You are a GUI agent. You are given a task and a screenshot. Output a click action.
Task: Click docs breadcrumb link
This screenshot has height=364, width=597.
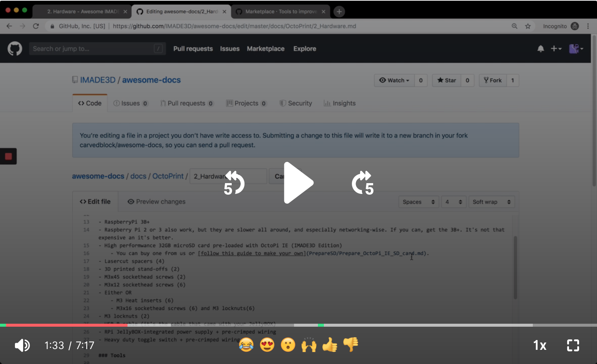click(138, 176)
